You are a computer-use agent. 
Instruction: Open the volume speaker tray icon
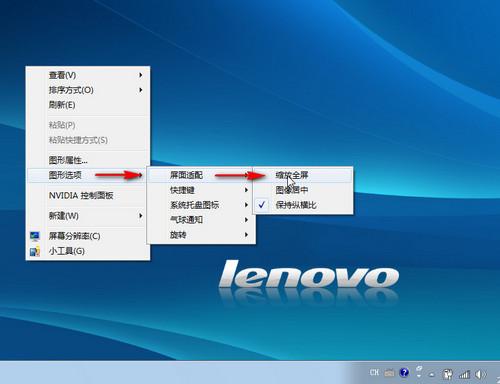tap(480, 374)
